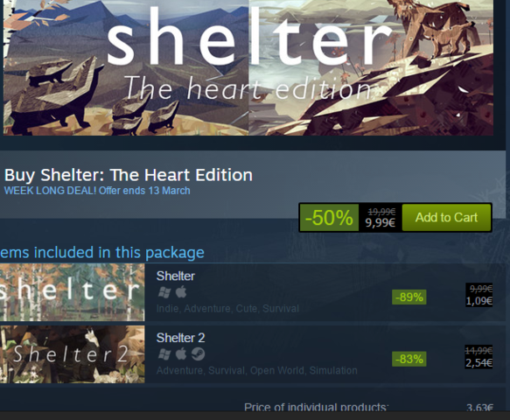This screenshot has height=420, width=510.
Task: Open the Shelter game thumbnail
Action: click(x=73, y=292)
